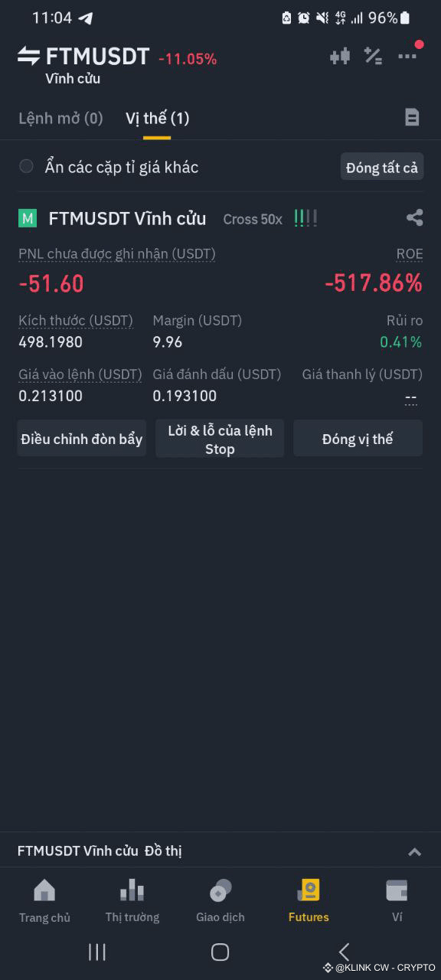
Task: Open the three-dots more menu
Action: [407, 56]
